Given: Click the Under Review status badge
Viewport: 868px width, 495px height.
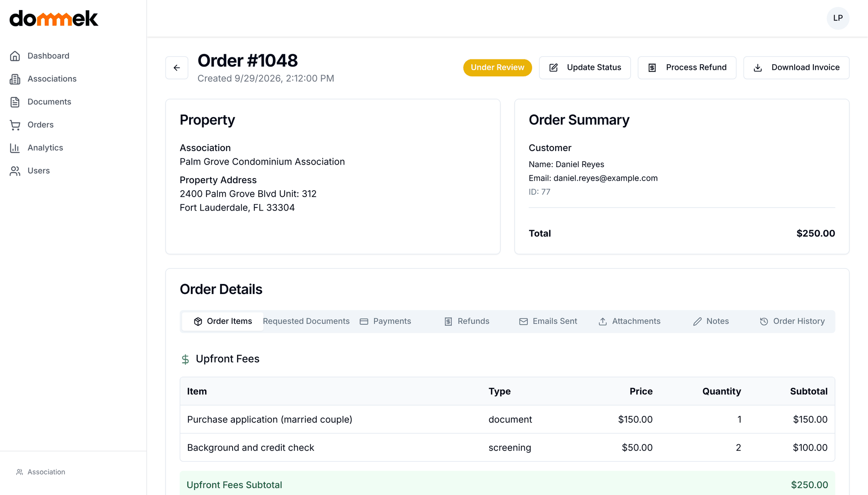Looking at the screenshot, I should (497, 68).
